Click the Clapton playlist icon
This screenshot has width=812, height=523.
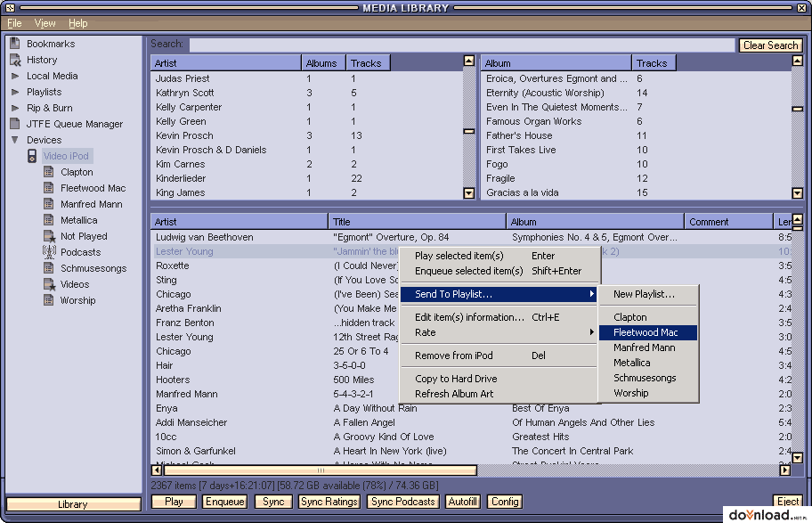(49, 172)
